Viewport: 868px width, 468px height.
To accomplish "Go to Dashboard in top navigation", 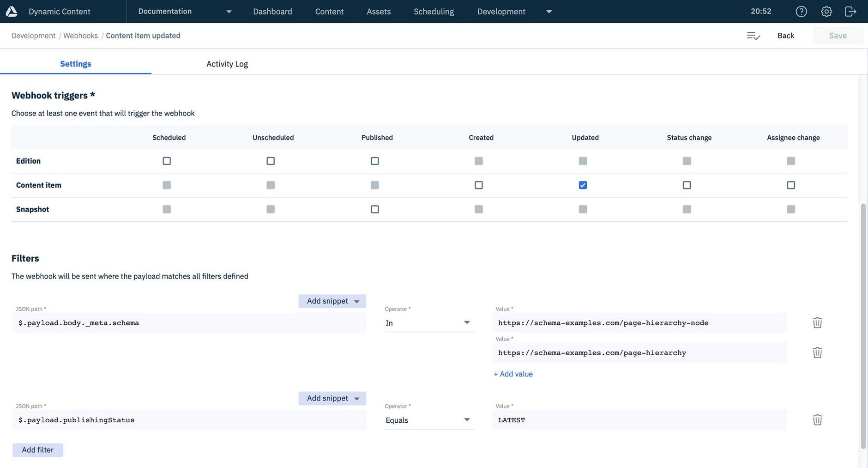I will 272,12.
